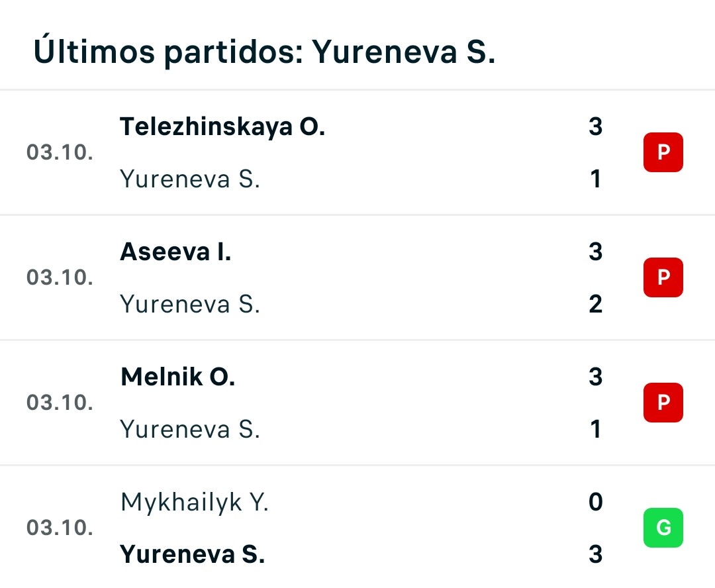The image size is (715, 588).
Task: Click the red P badge for Melnik match
Action: pyautogui.click(x=663, y=403)
